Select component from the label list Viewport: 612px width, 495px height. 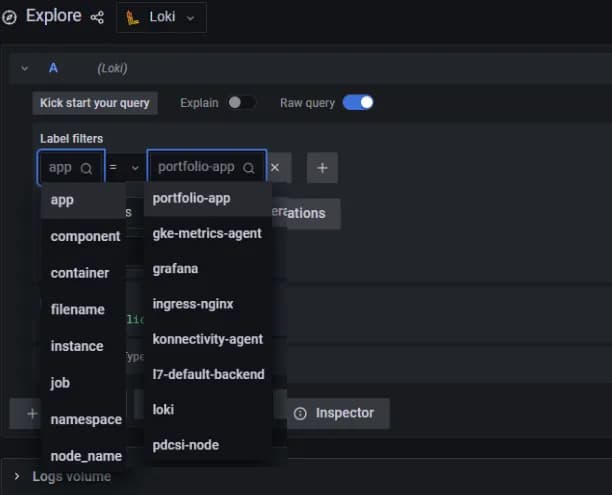83,237
